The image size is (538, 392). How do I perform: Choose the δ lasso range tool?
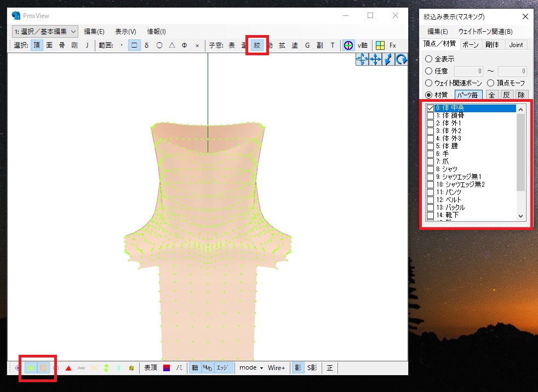(x=146, y=45)
